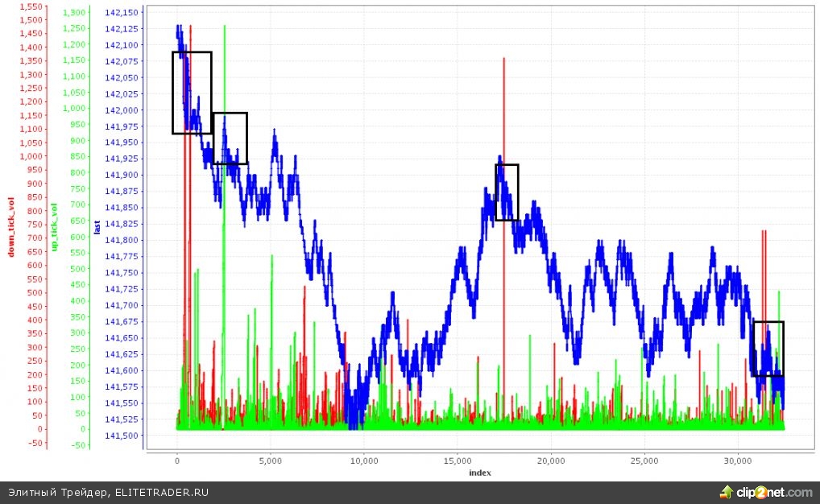Click the clip2net upload arrow icon
This screenshot has width=820, height=504.
[x=727, y=492]
